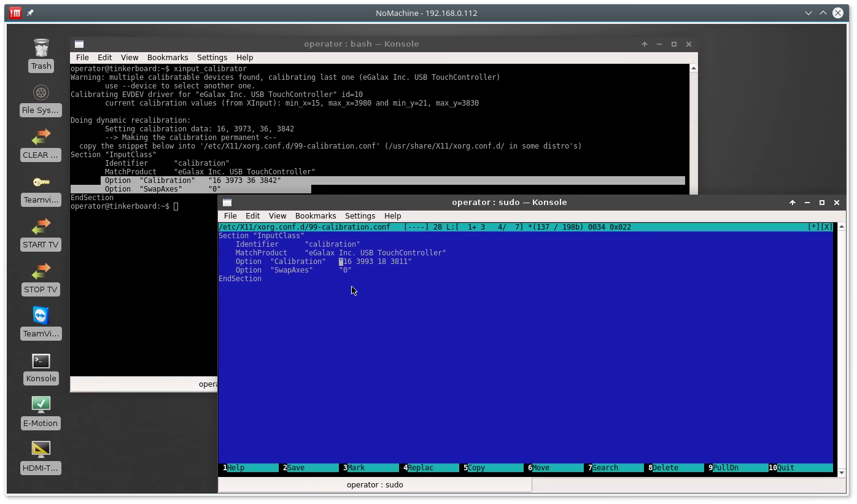This screenshot has width=857, height=504.
Task: Click Quit in mcedit function bar
Action: pos(786,468)
